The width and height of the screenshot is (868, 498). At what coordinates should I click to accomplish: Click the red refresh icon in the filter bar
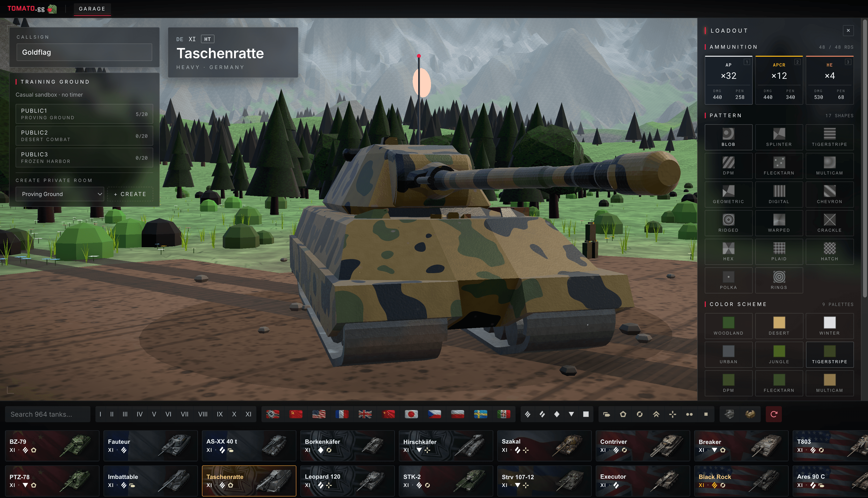(774, 414)
